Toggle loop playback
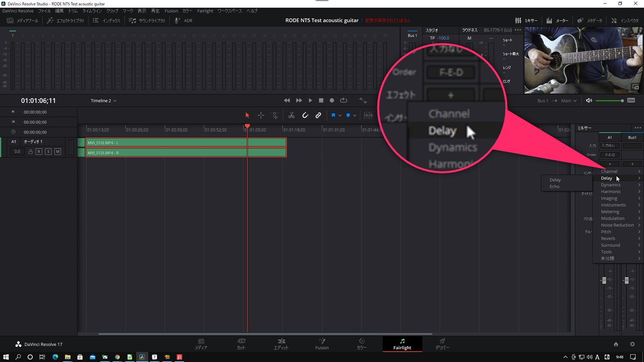The height and width of the screenshot is (362, 644). click(344, 101)
